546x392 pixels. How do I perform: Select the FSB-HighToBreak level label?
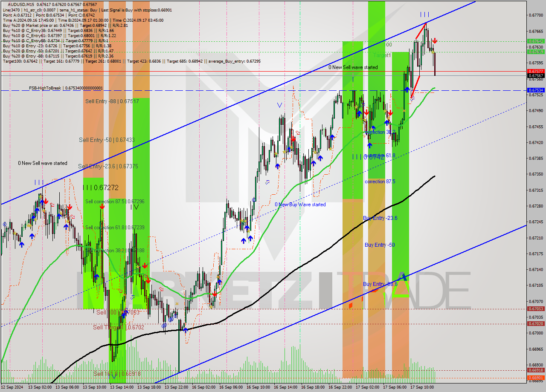tap(66, 88)
